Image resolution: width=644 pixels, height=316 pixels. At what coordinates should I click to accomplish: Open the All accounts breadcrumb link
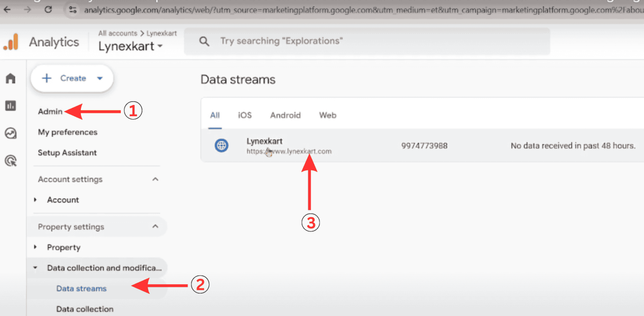pos(118,33)
